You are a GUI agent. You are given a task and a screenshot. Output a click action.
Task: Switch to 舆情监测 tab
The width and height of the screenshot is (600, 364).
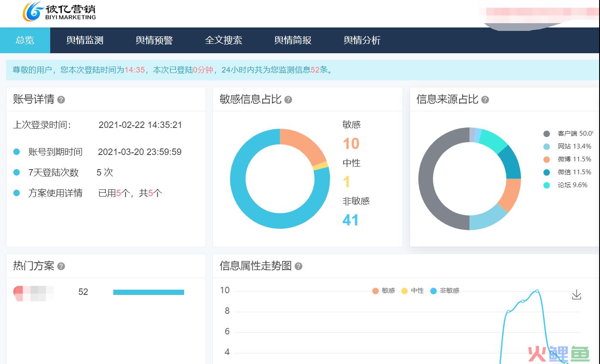[x=85, y=40]
